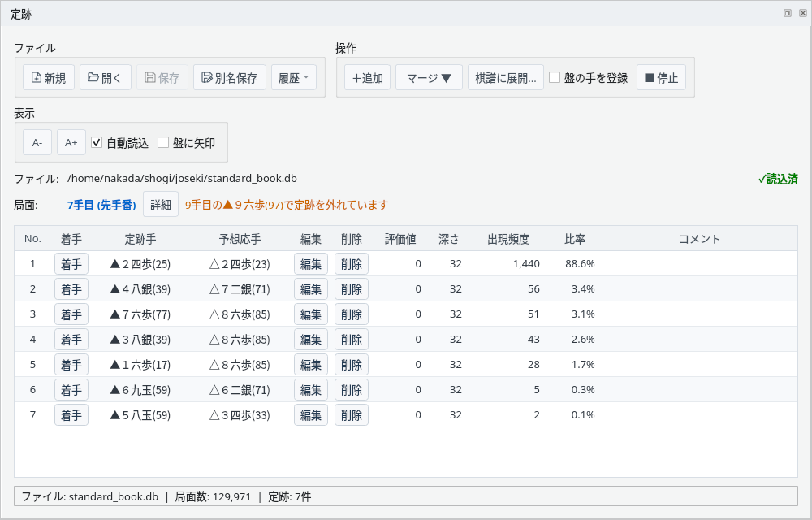Viewport: 812px width, 520px height.
Task: Click the 定跡手 column header
Action: pyautogui.click(x=140, y=239)
